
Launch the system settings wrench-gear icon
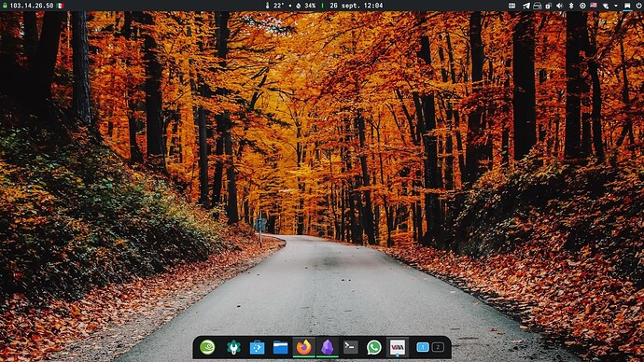coord(233,348)
